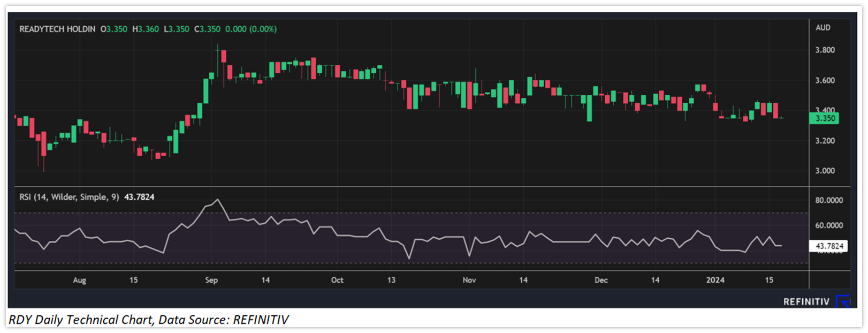
Task: Click the 80.0000 RSI axis label
Action: [x=829, y=200]
